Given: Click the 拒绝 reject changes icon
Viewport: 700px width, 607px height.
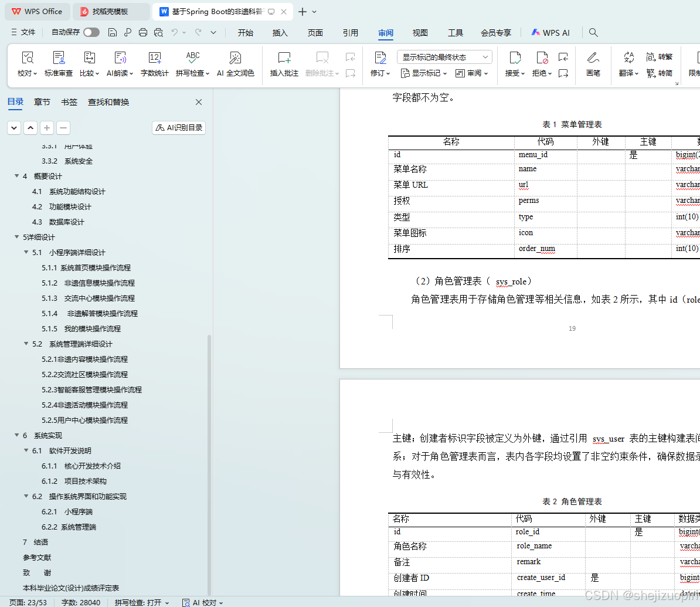Looking at the screenshot, I should (x=542, y=57).
